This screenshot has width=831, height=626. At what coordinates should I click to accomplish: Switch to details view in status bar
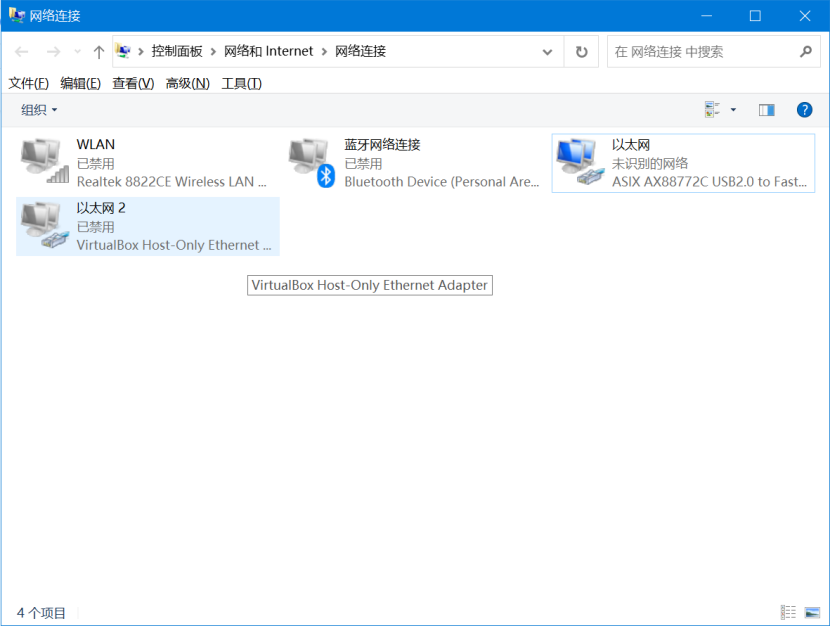tap(789, 612)
